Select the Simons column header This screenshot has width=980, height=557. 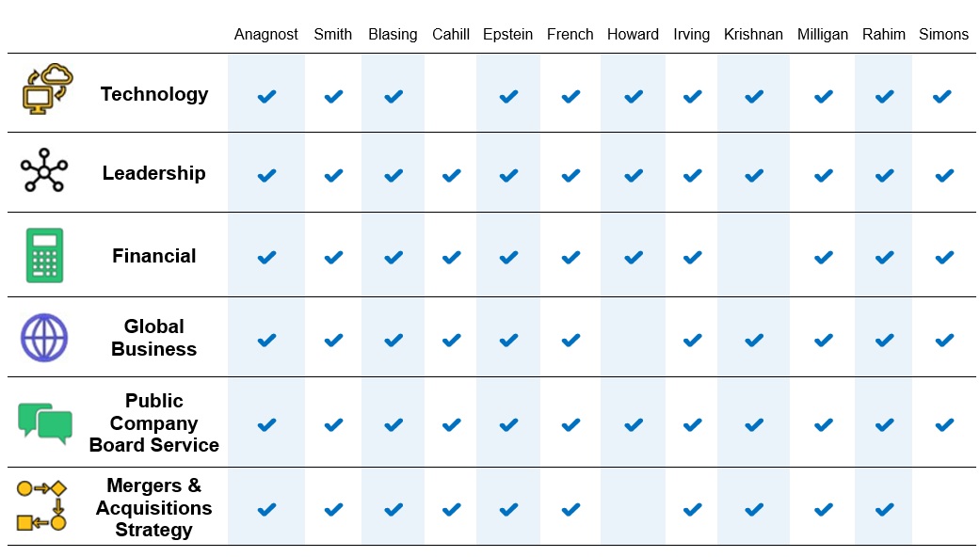click(943, 35)
